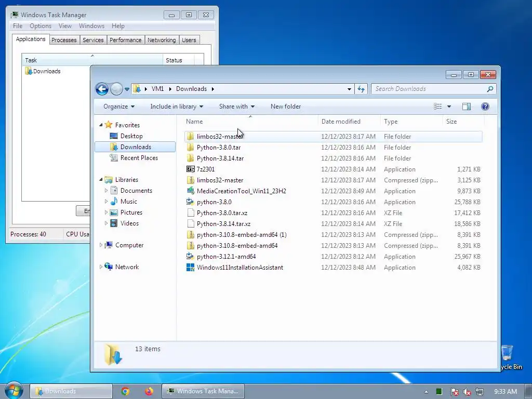Select the Music library icon
The width and height of the screenshot is (532, 399).
coord(114,201)
